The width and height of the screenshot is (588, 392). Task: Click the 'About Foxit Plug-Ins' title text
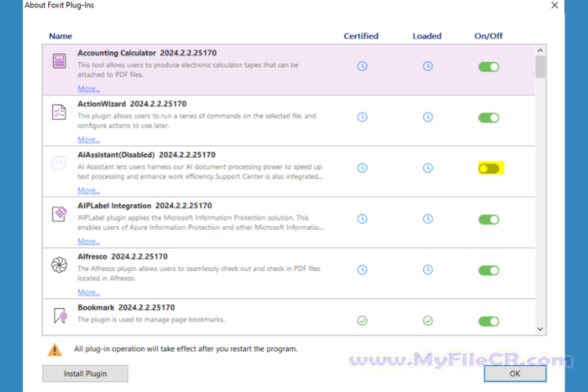point(60,5)
